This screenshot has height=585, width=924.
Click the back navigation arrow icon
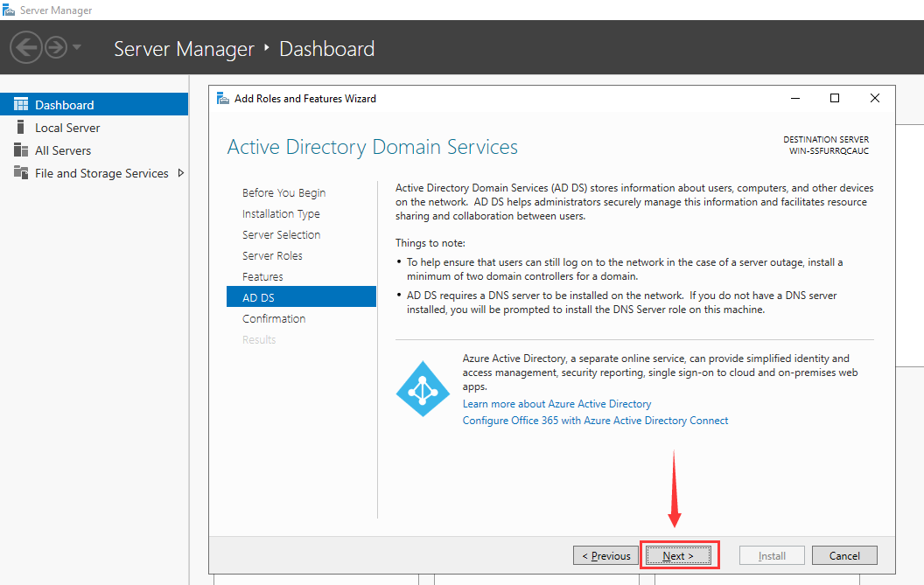26,47
